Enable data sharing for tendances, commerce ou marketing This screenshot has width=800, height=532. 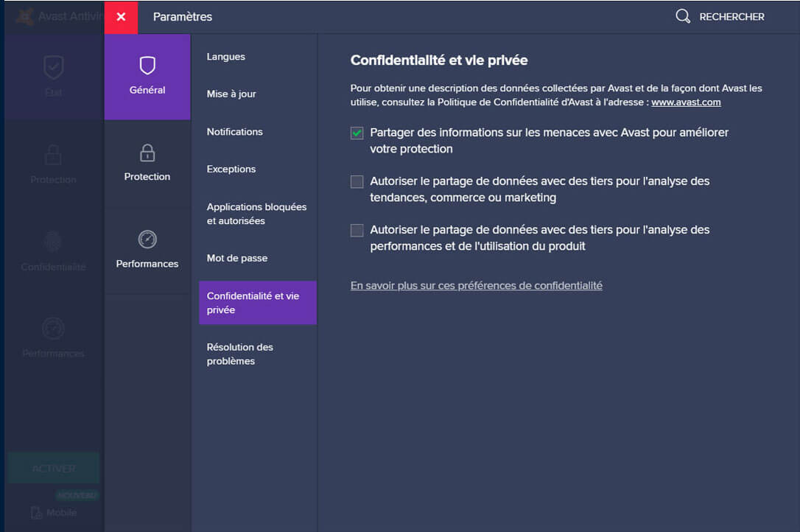coord(357,182)
